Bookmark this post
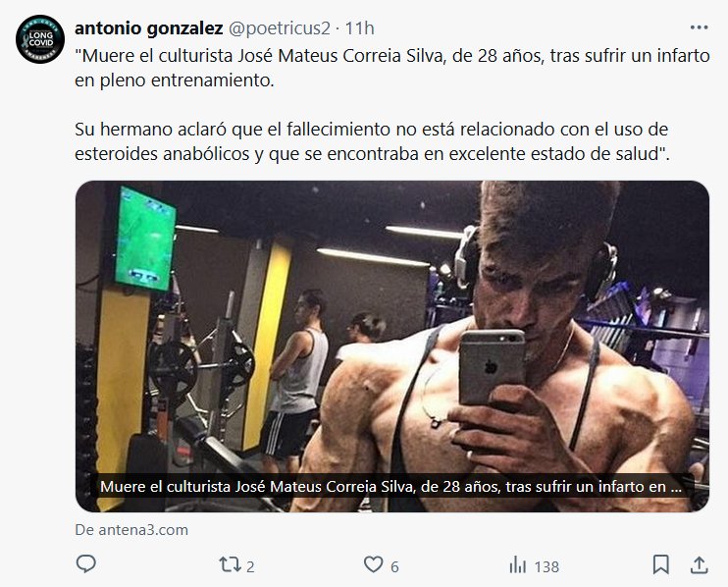The width and height of the screenshot is (728, 587). pos(661,564)
